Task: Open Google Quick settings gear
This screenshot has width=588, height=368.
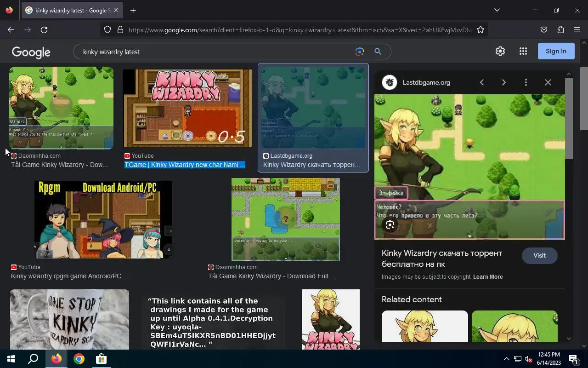Action: point(500,52)
